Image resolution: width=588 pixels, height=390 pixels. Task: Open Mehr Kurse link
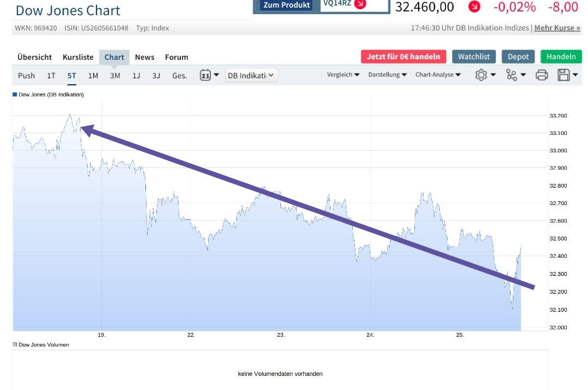558,28
